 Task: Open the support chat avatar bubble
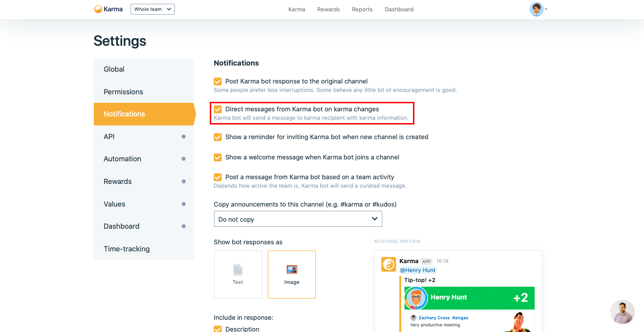click(x=622, y=312)
